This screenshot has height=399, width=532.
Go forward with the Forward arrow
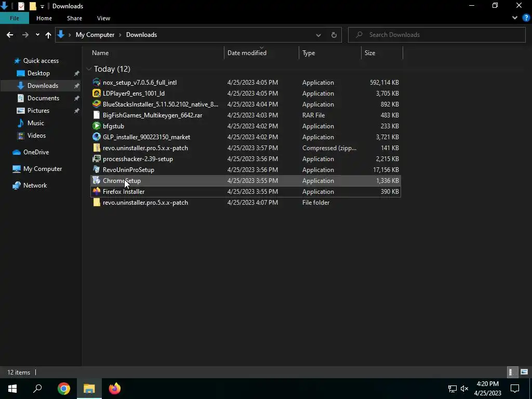click(25, 35)
